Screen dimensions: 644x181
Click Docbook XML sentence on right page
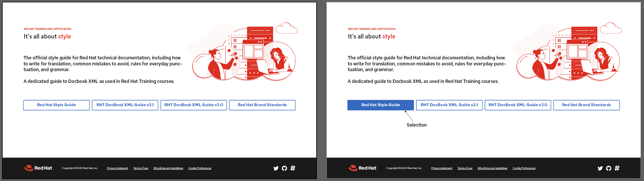[x=423, y=81]
